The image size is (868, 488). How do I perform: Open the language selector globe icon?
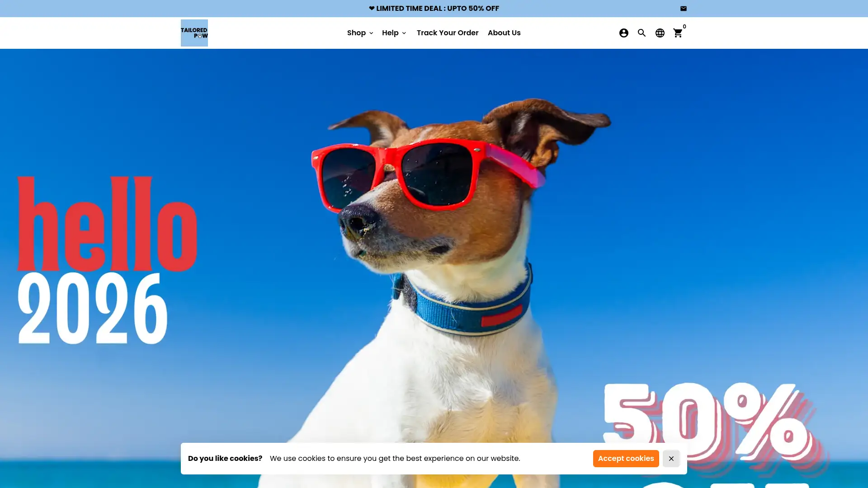coord(660,33)
